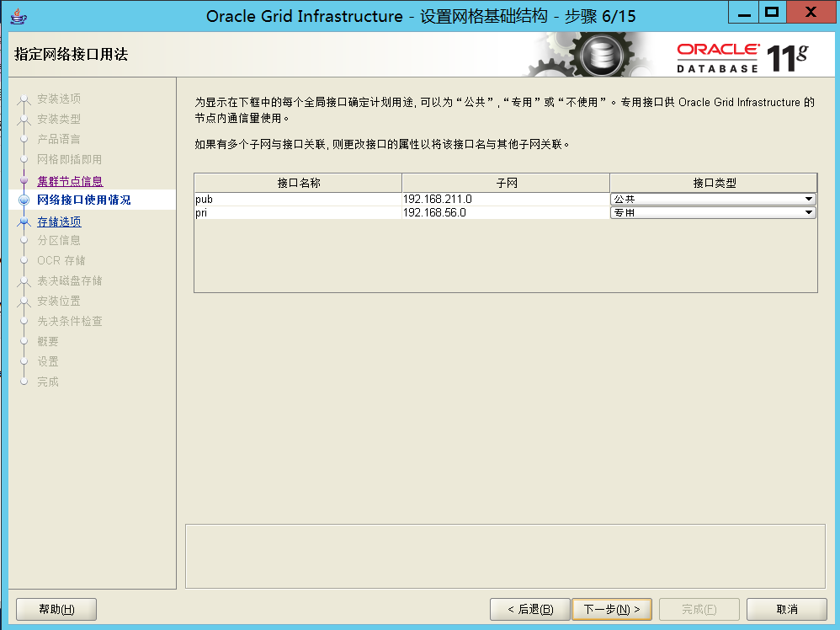This screenshot has width=840, height=630.
Task: Open the 接口类型 dropdown for the pub row
Action: 713,199
